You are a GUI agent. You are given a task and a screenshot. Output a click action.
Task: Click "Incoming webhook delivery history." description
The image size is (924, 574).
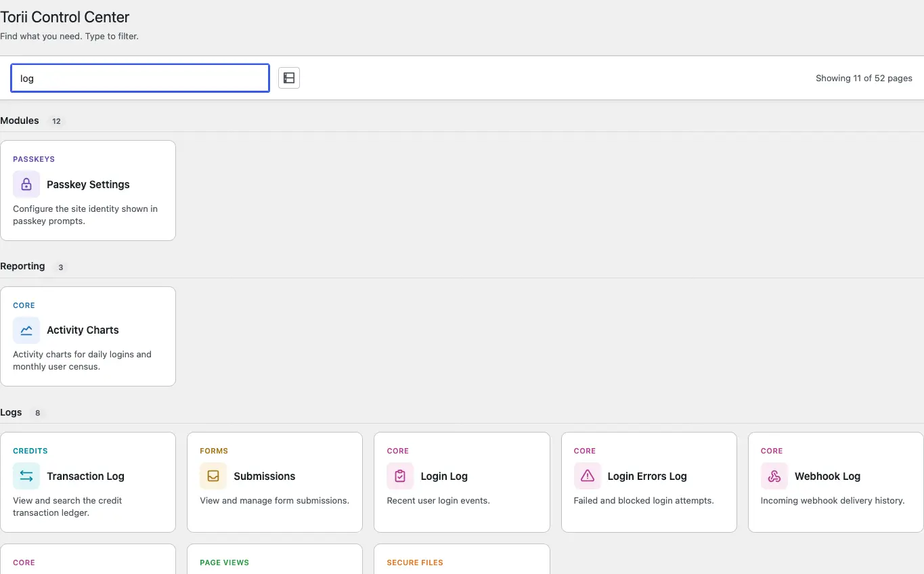point(833,501)
